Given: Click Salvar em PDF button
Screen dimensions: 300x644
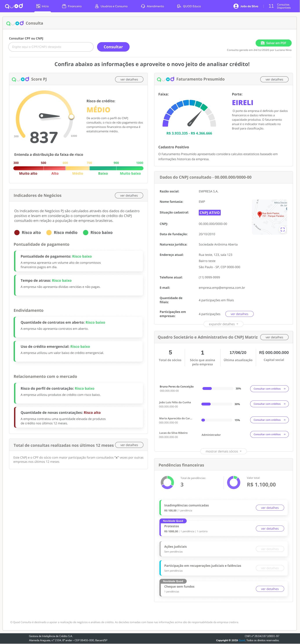Looking at the screenshot, I should pos(273,43).
